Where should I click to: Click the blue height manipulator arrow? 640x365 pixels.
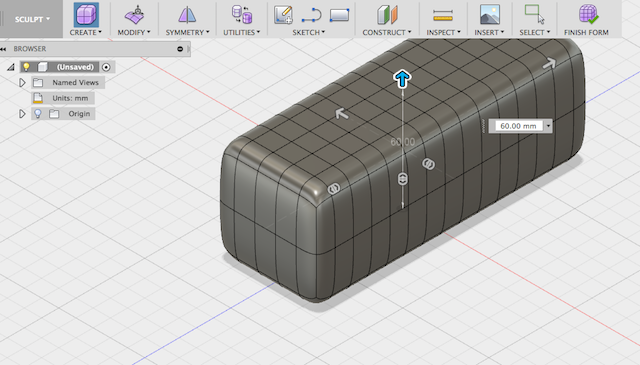pyautogui.click(x=402, y=79)
